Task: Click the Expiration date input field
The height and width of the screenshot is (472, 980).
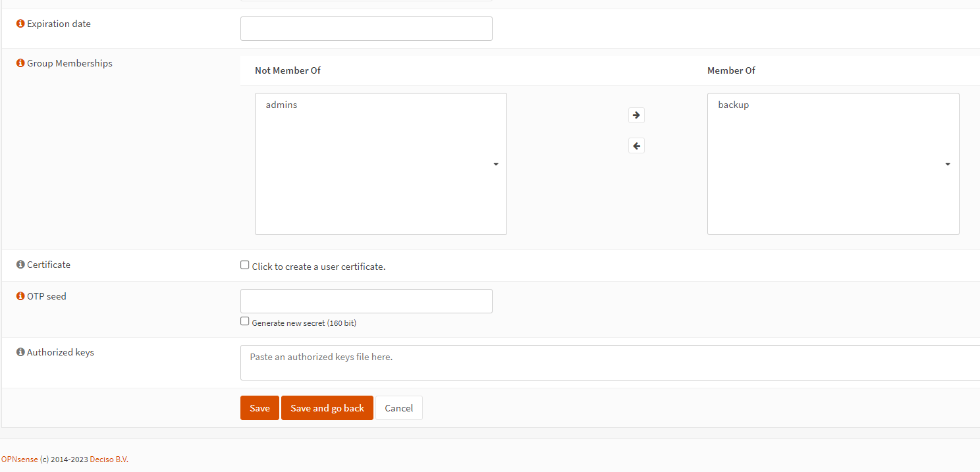Action: click(366, 28)
